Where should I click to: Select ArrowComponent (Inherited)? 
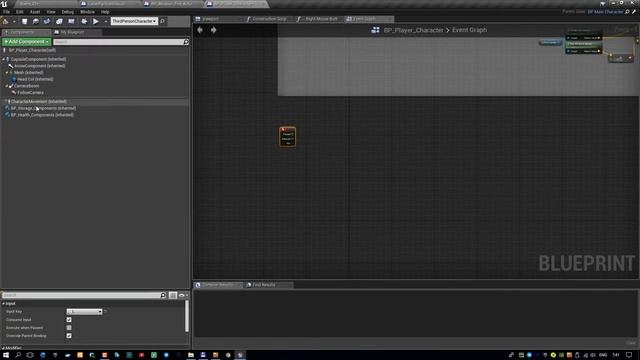(x=40, y=66)
